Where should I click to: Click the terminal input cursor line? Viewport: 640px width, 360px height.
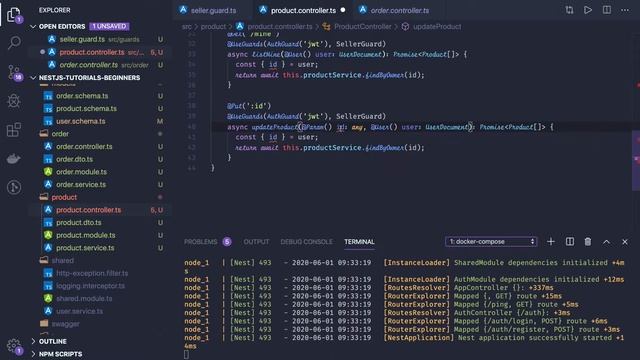186,355
